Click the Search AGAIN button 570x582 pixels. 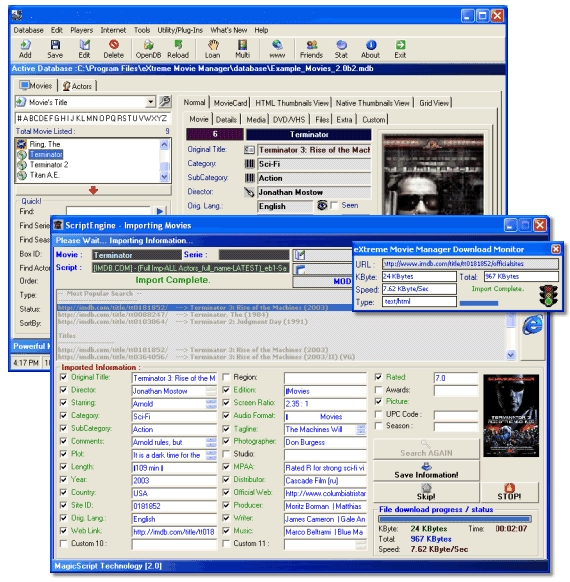pos(426,449)
